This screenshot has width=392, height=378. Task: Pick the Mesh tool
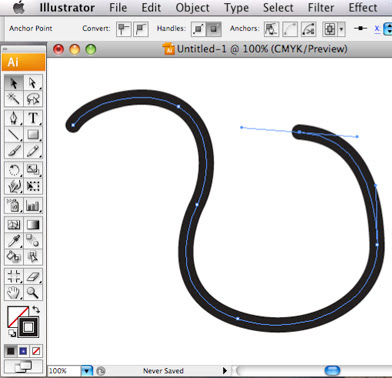pos(14,225)
